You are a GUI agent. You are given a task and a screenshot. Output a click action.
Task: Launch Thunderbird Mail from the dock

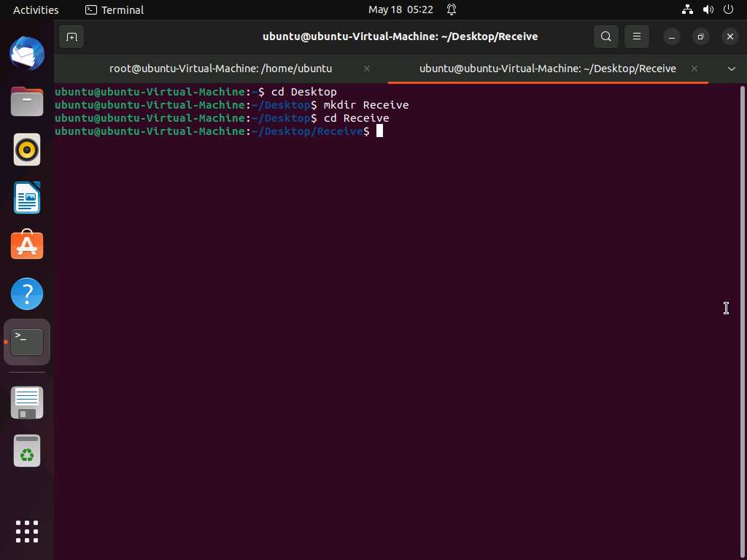point(27,53)
